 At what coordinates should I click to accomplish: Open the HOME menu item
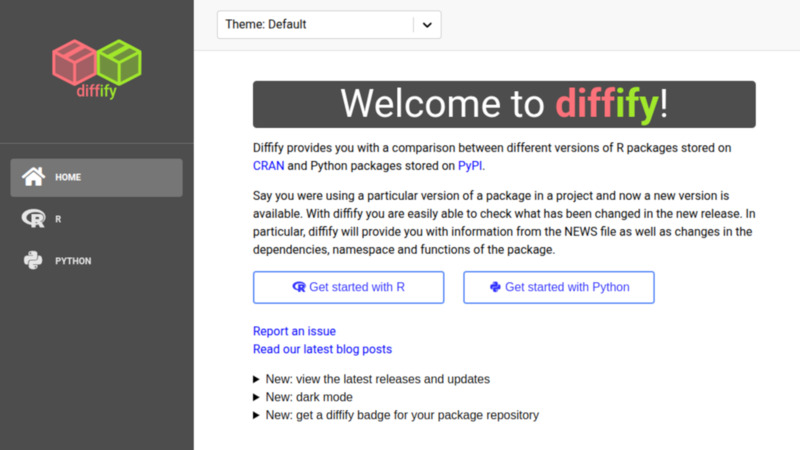[x=96, y=178]
